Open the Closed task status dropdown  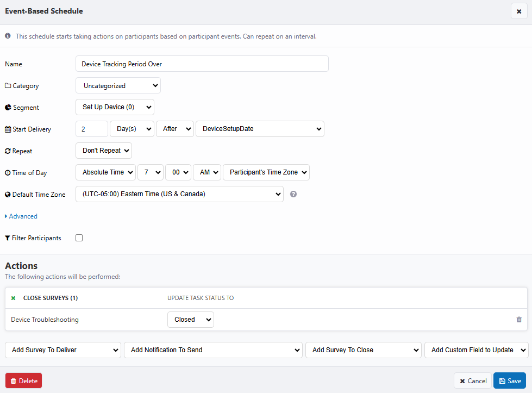pos(190,320)
